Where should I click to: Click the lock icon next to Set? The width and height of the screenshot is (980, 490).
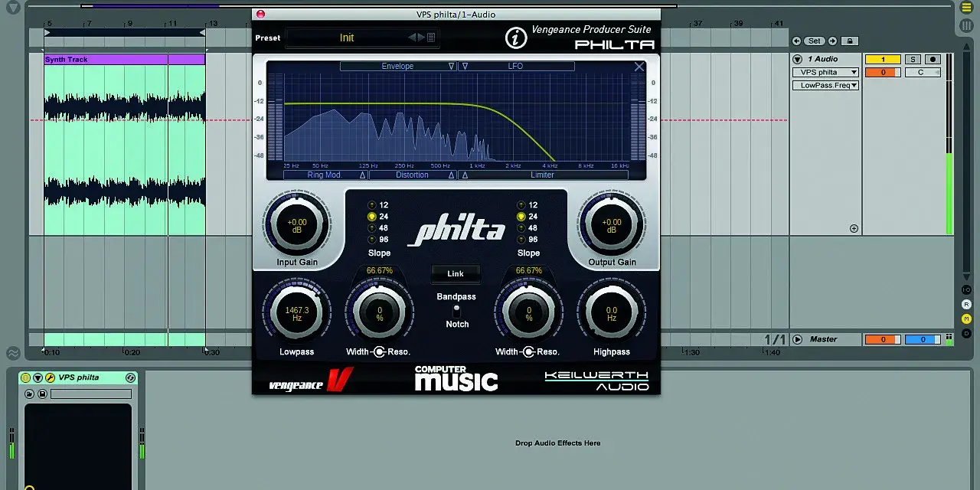[x=850, y=41]
